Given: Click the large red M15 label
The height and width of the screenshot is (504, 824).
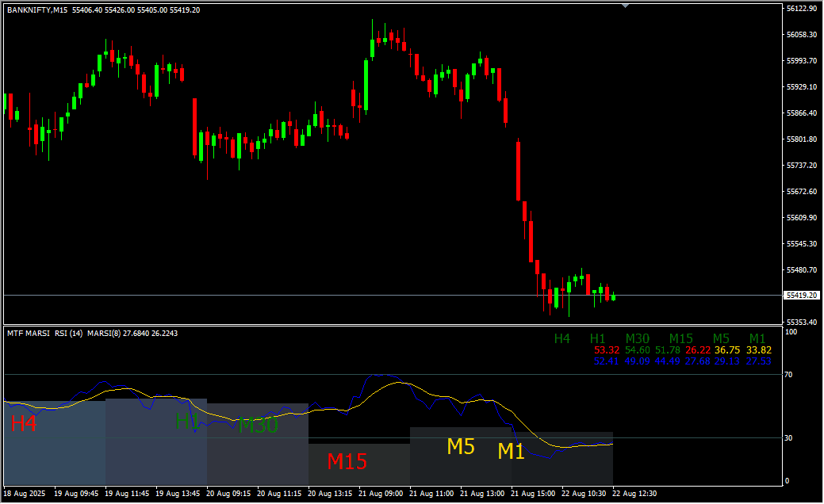Looking at the screenshot, I should pos(347,461).
